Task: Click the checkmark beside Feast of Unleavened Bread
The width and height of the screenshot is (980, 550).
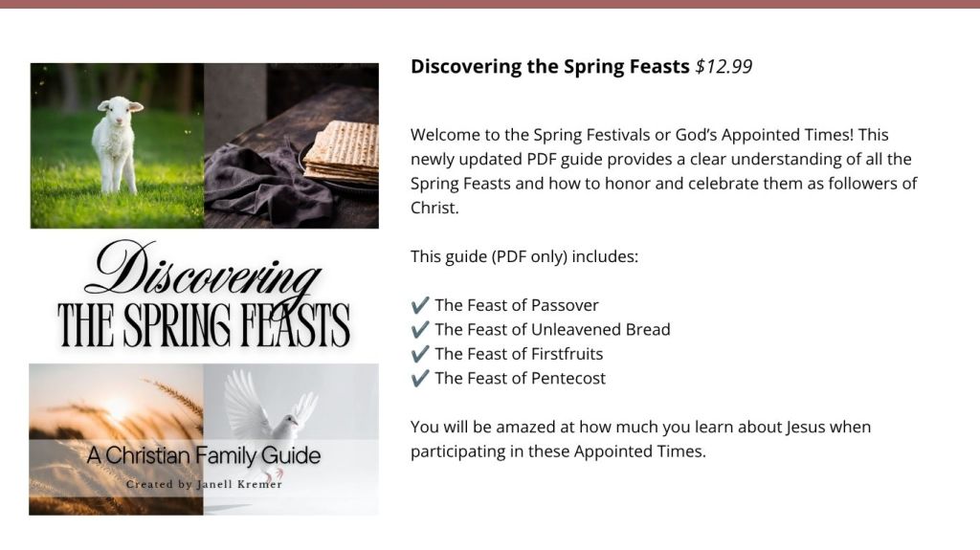Action: [420, 329]
